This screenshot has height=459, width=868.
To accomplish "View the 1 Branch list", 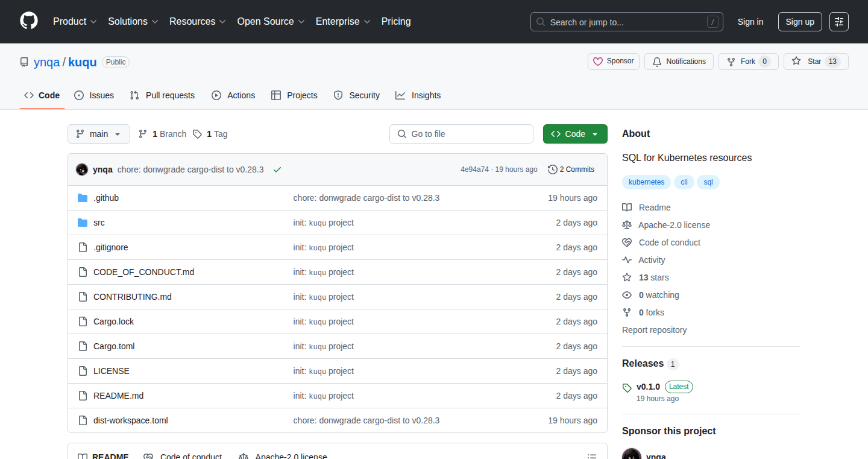I will (x=163, y=134).
